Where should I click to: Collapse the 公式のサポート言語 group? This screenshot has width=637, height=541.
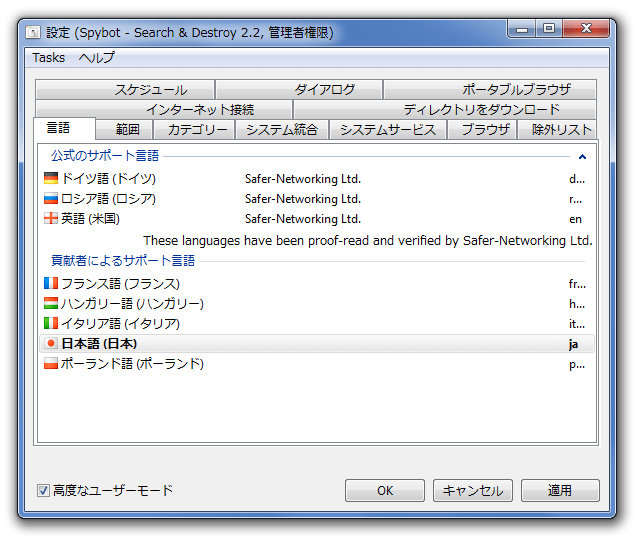click(582, 156)
